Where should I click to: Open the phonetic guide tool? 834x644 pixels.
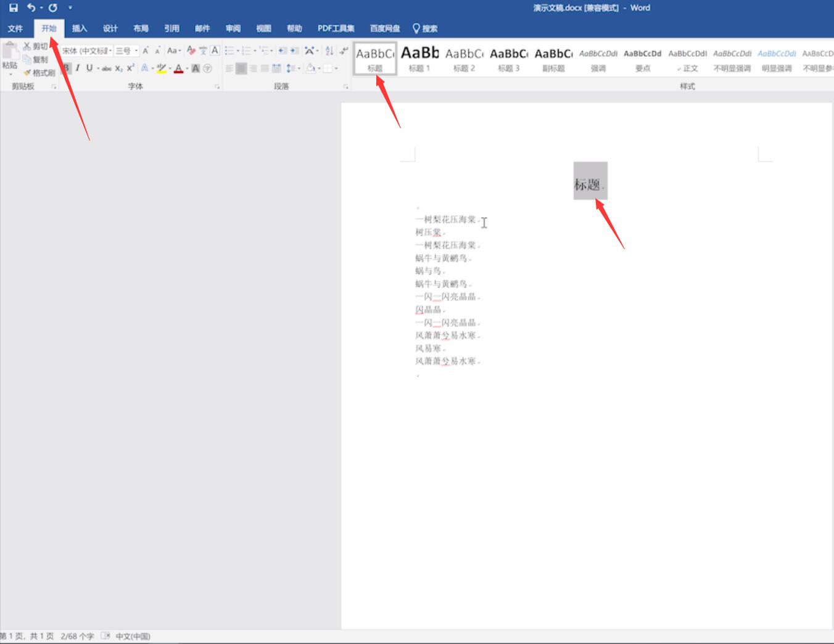point(203,51)
